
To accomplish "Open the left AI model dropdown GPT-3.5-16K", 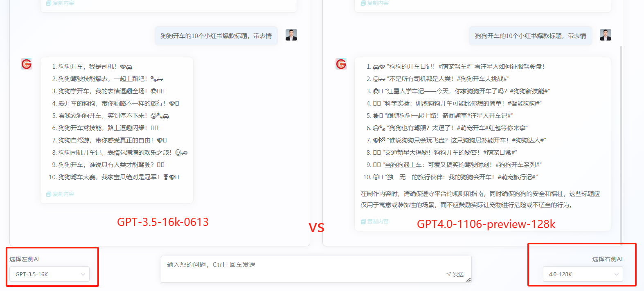I will tap(50, 274).
